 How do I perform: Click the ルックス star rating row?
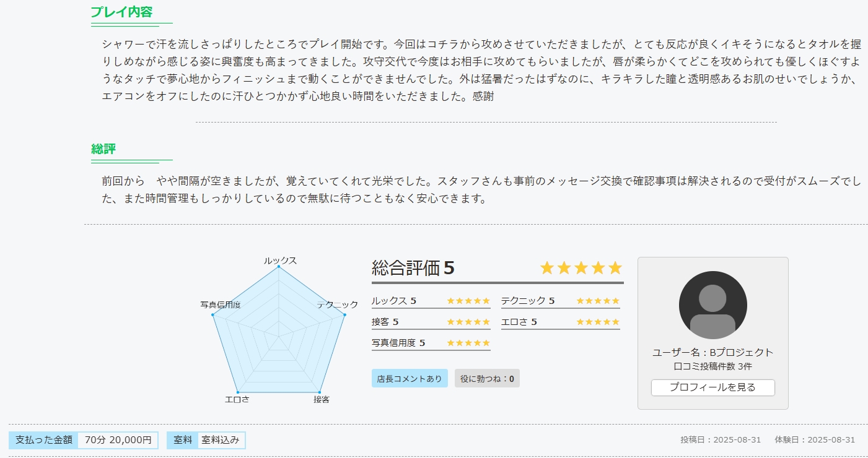tap(431, 301)
